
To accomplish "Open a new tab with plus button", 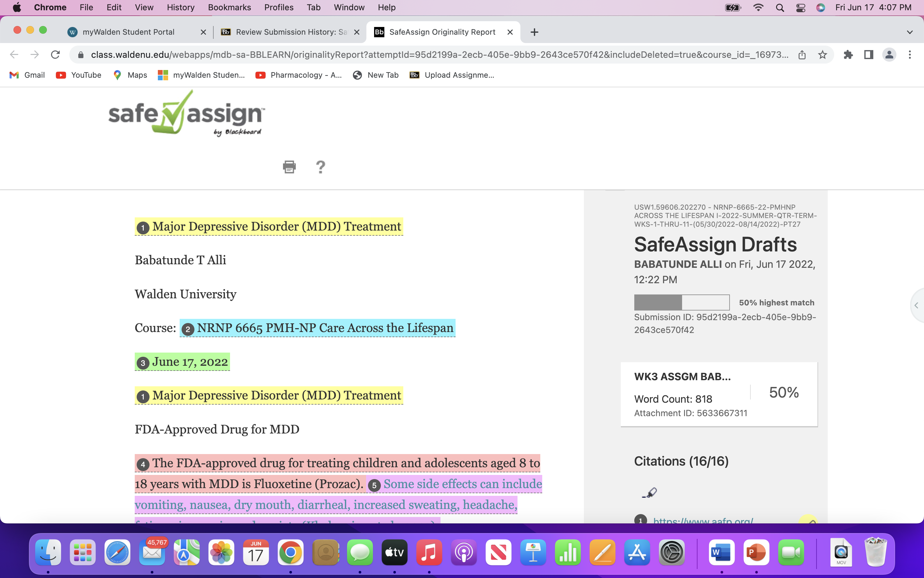I will pyautogui.click(x=535, y=32).
